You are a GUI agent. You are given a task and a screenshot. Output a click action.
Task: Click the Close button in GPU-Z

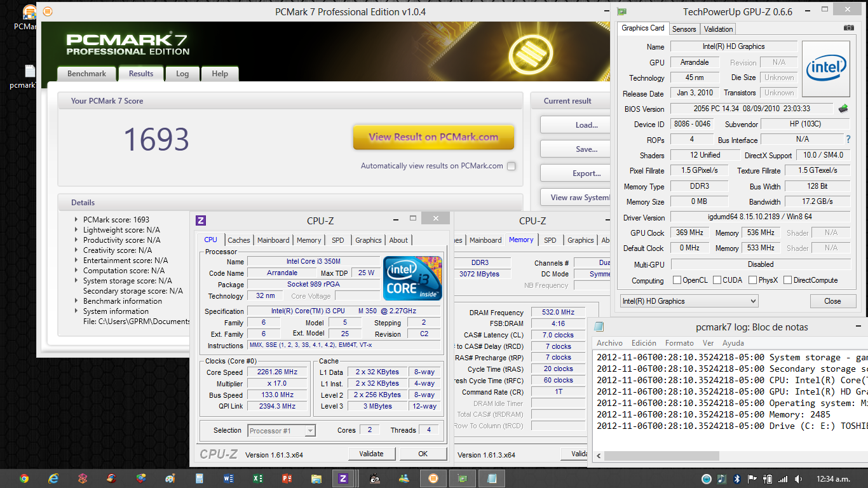832,301
